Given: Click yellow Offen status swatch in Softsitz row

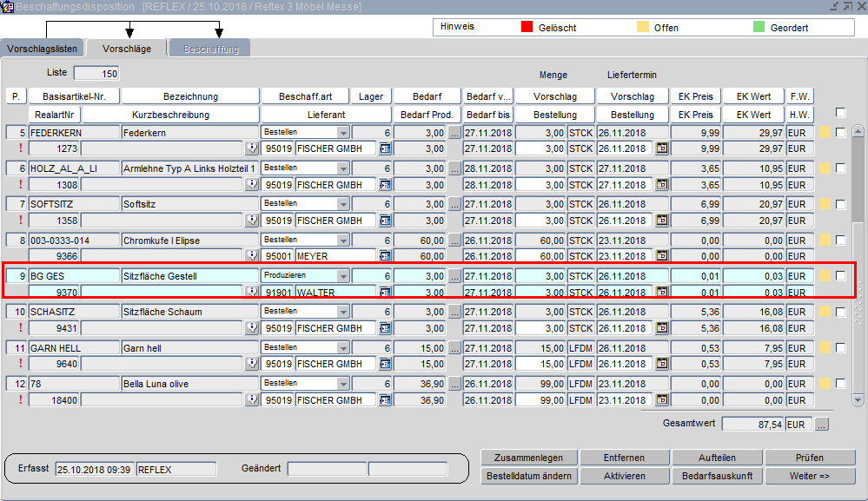Looking at the screenshot, I should click(825, 205).
